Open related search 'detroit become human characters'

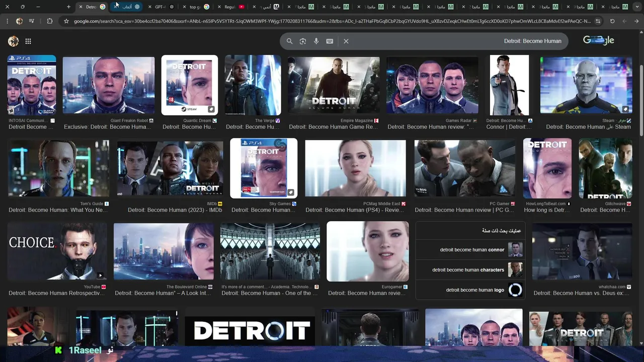click(470, 270)
